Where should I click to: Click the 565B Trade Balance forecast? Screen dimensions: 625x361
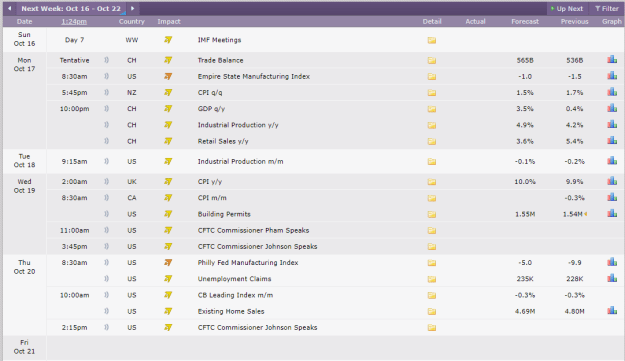pyautogui.click(x=525, y=61)
